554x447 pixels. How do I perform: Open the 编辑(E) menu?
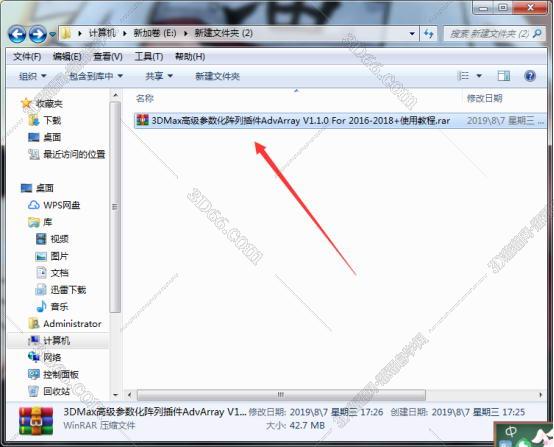[67, 57]
